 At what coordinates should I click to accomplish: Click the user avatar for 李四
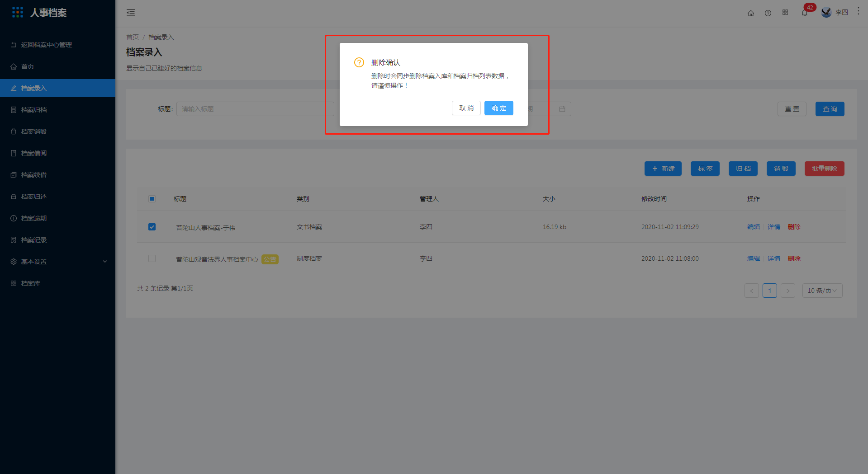pyautogui.click(x=826, y=13)
